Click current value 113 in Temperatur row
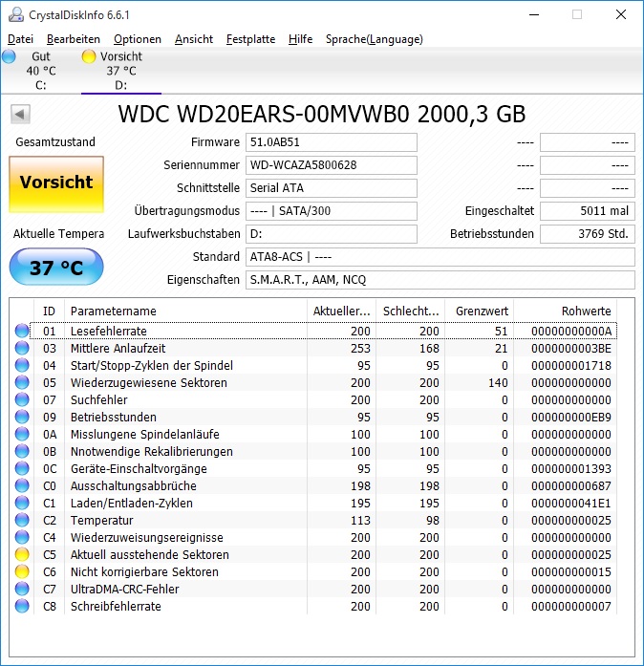The height and width of the screenshot is (666, 644). (360, 521)
